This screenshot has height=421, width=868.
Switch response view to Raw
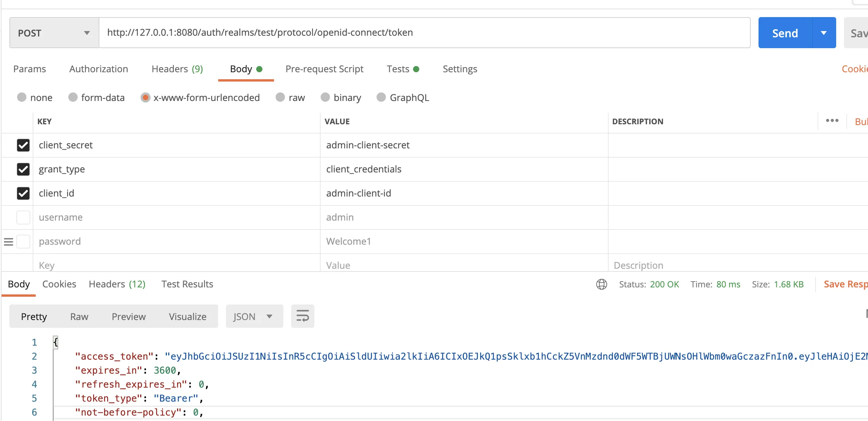coord(79,317)
